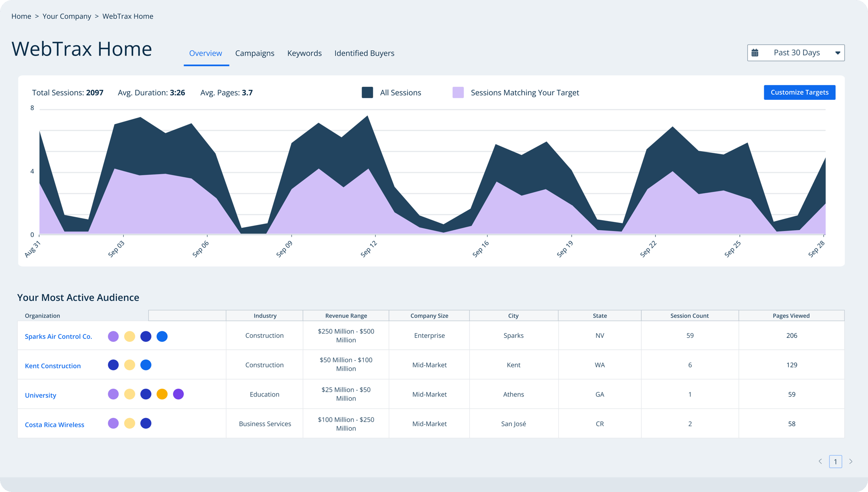868x492 pixels.
Task: Click the Sep 12 axis label on chart
Action: click(x=369, y=249)
